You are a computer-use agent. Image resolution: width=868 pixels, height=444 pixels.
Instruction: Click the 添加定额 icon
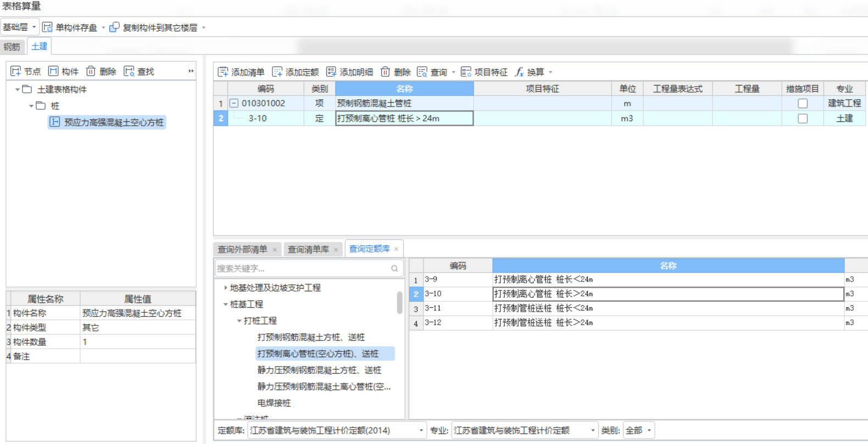[x=277, y=72]
